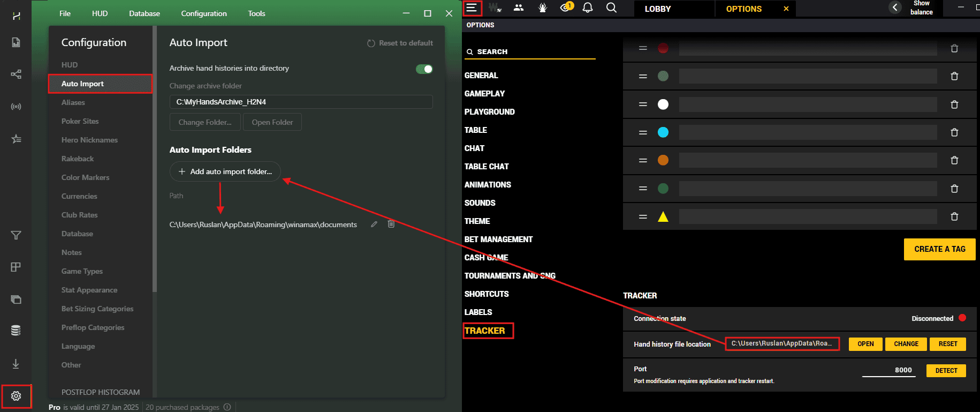Delete the orange circle tag row
The image size is (980, 412).
954,160
